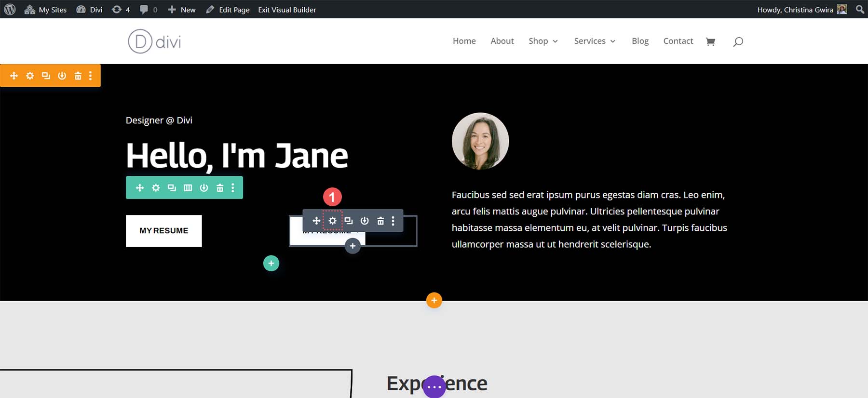The height and width of the screenshot is (398, 868).
Task: Click the WordPress logo in admin bar
Action: (x=10, y=9)
